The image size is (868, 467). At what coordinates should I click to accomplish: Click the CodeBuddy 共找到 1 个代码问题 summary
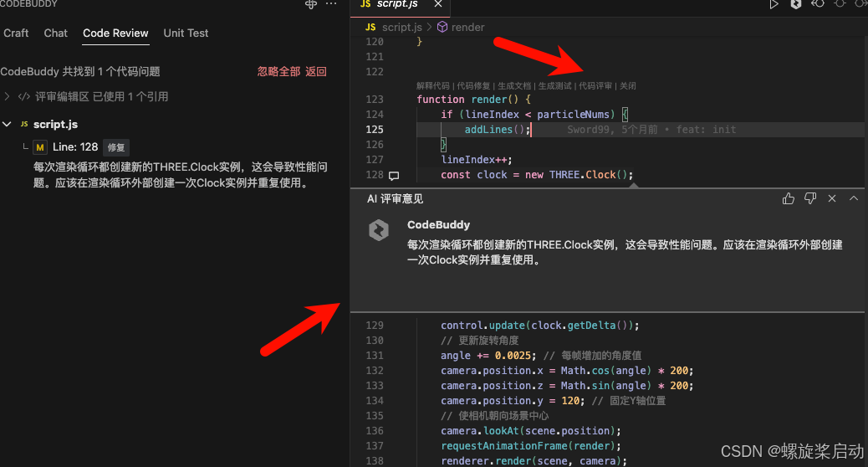(x=80, y=71)
